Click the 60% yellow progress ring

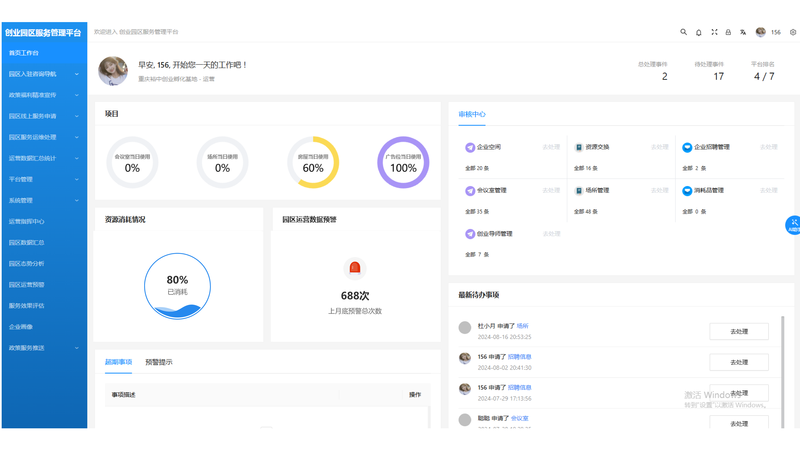(313, 163)
